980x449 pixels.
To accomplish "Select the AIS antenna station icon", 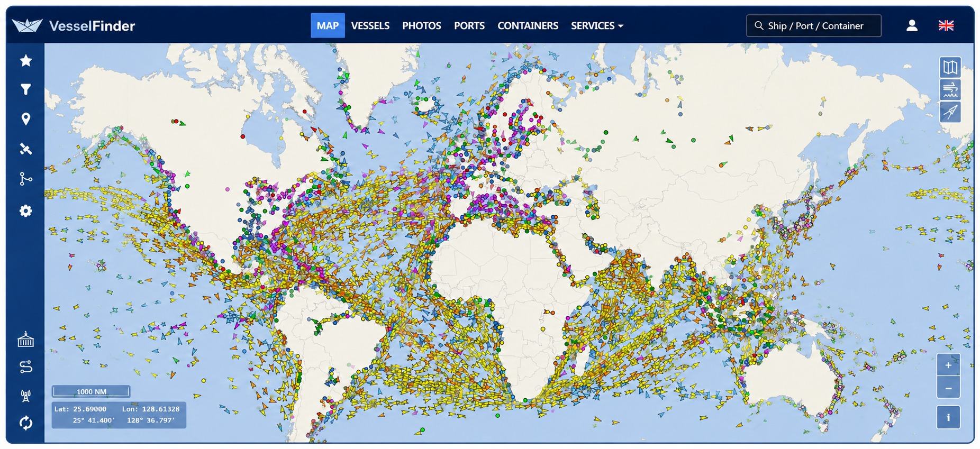I will (x=25, y=396).
